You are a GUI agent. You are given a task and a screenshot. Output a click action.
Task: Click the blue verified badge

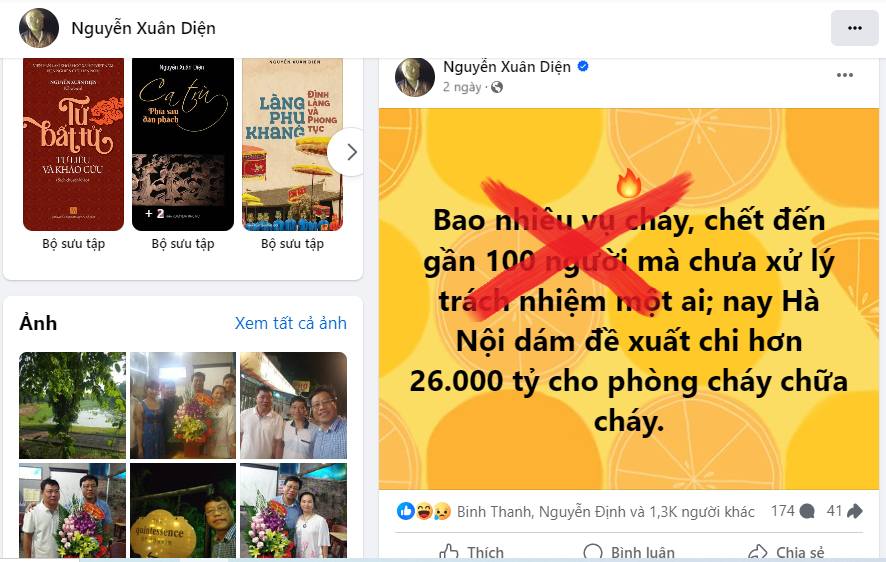click(x=583, y=66)
